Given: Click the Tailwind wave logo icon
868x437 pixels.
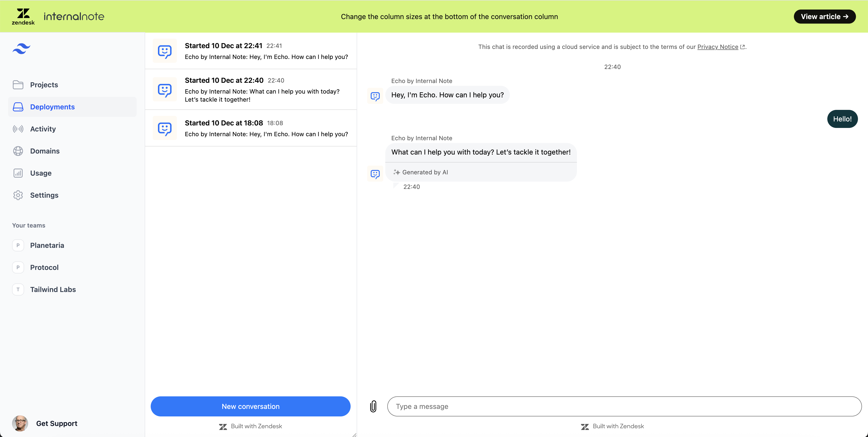Looking at the screenshot, I should click(x=21, y=49).
